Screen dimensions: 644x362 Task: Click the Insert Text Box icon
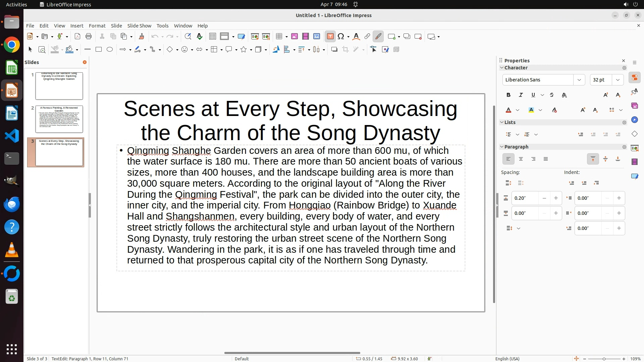[x=330, y=37]
